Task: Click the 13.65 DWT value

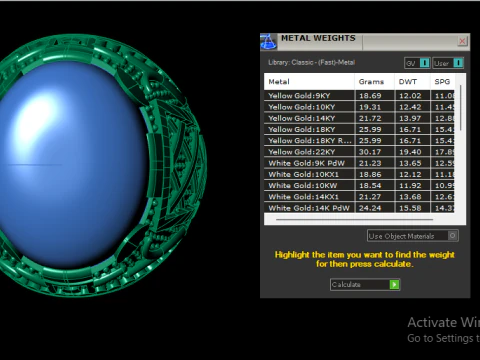Action: pos(410,163)
